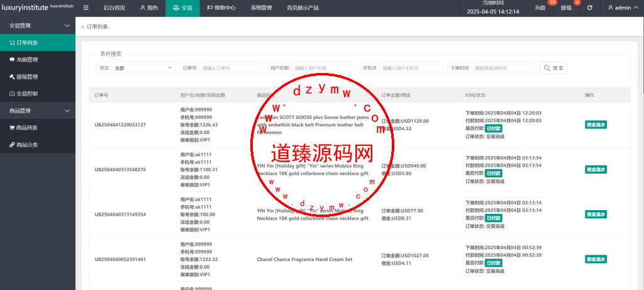
Task: Click the refresh icon in top bar
Action: tap(589, 8)
